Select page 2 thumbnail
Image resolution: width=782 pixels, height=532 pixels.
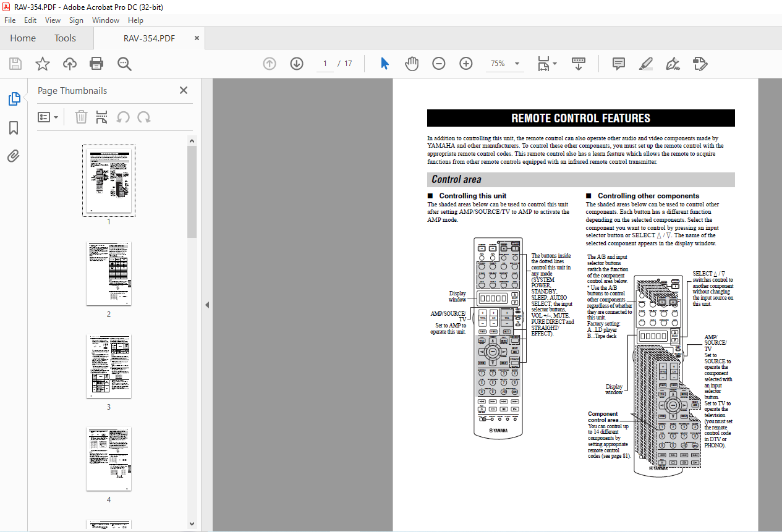pyautogui.click(x=109, y=273)
